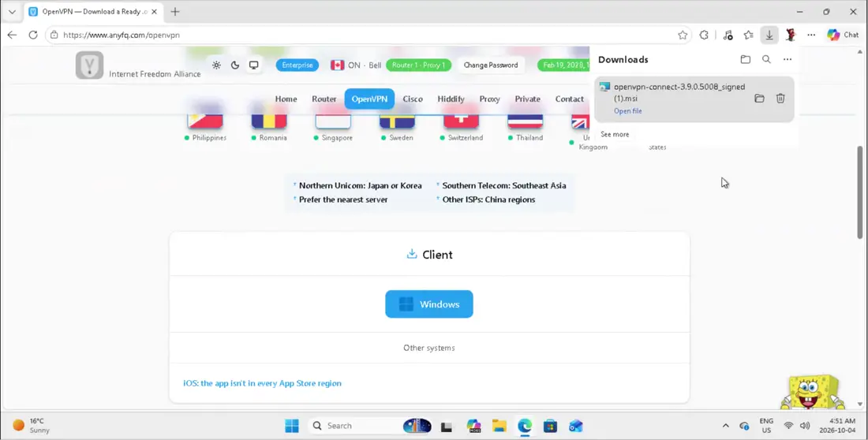Open Task View on taskbar

(447, 426)
